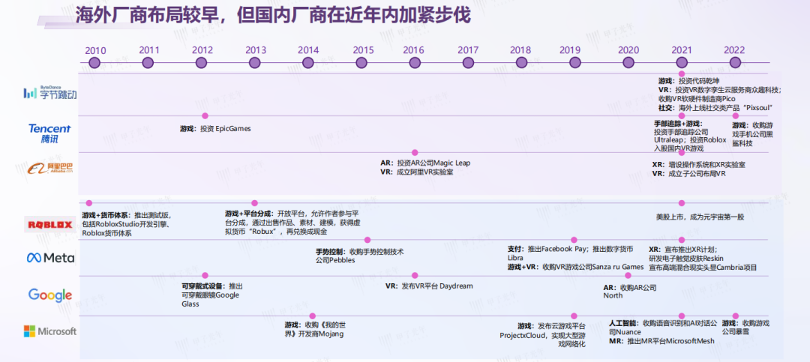Click the text 投资AR公司Magic Leap
810x362 pixels.
tap(433, 163)
